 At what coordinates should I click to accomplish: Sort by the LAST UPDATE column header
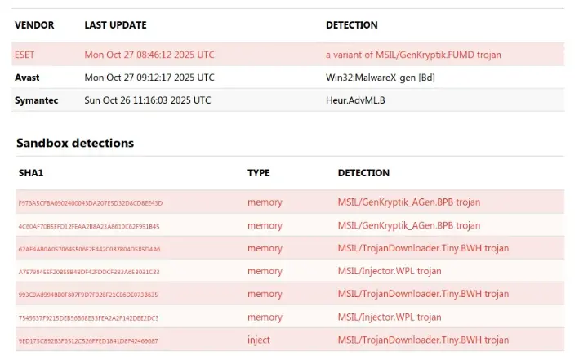pos(115,25)
